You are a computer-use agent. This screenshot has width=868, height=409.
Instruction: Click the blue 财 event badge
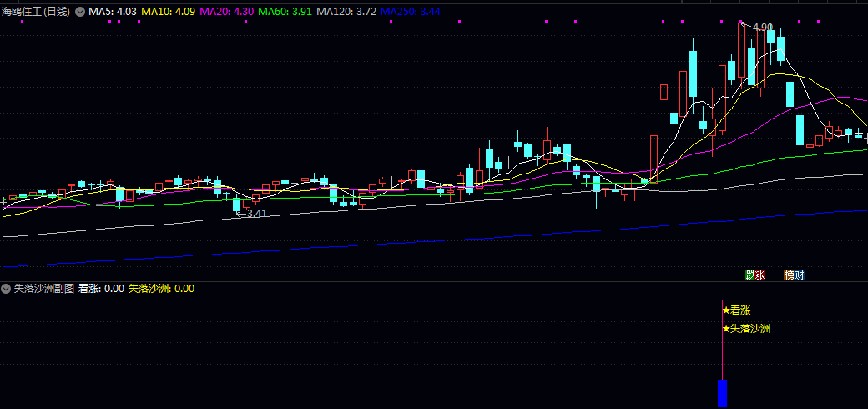[x=799, y=275]
